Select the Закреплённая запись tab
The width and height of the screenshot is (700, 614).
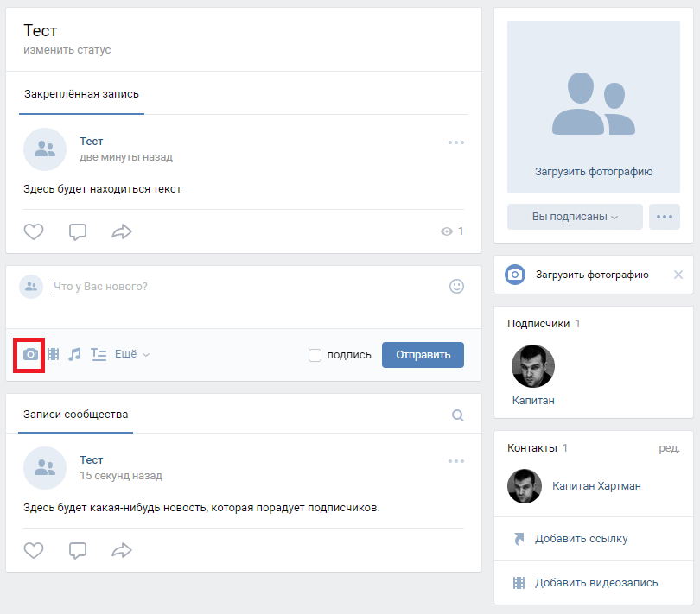point(81,94)
